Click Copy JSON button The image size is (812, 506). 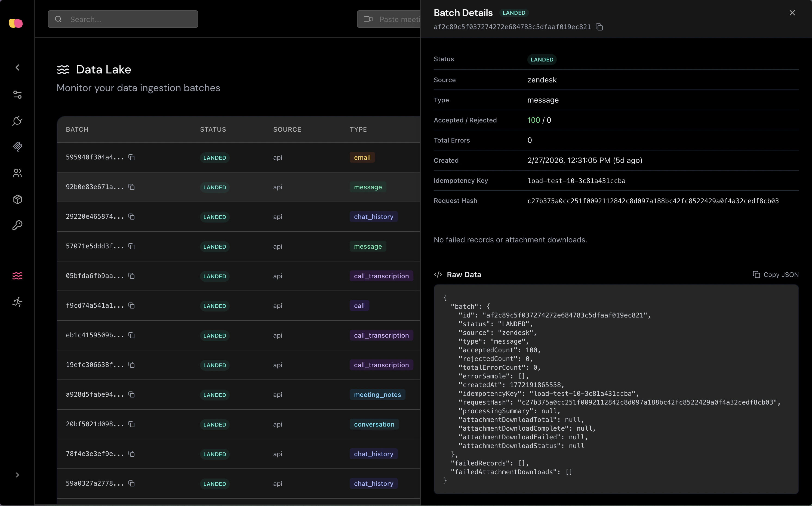pos(776,274)
